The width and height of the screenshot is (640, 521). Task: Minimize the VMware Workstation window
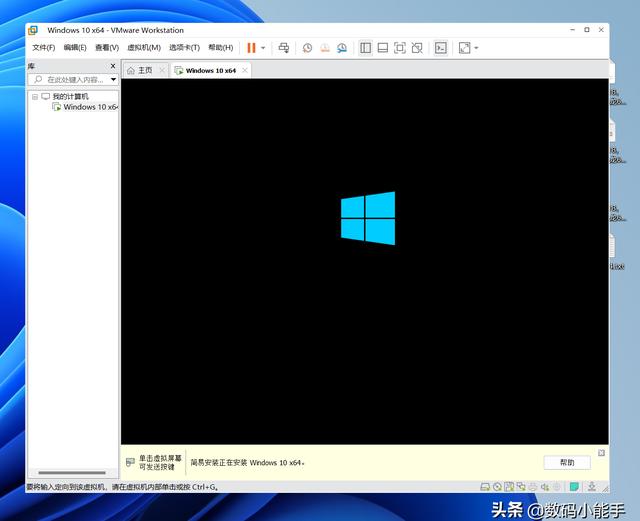click(x=572, y=30)
